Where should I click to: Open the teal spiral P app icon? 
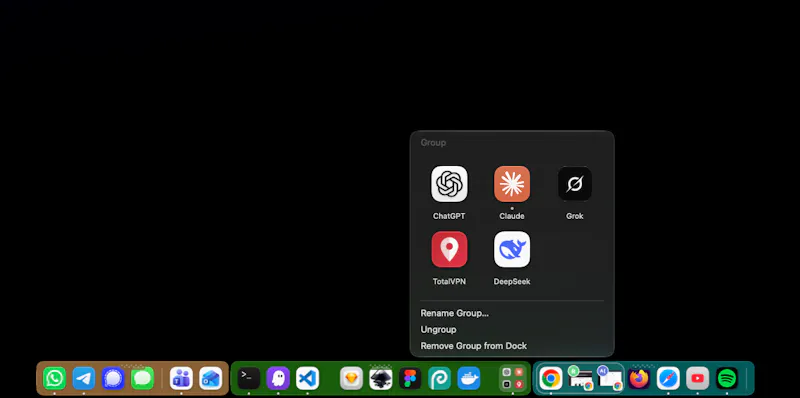click(x=439, y=379)
